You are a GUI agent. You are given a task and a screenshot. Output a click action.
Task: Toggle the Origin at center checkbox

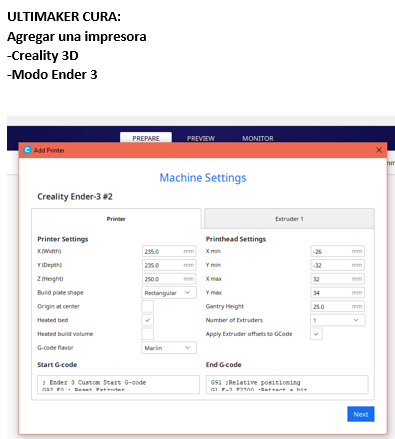[148, 306]
